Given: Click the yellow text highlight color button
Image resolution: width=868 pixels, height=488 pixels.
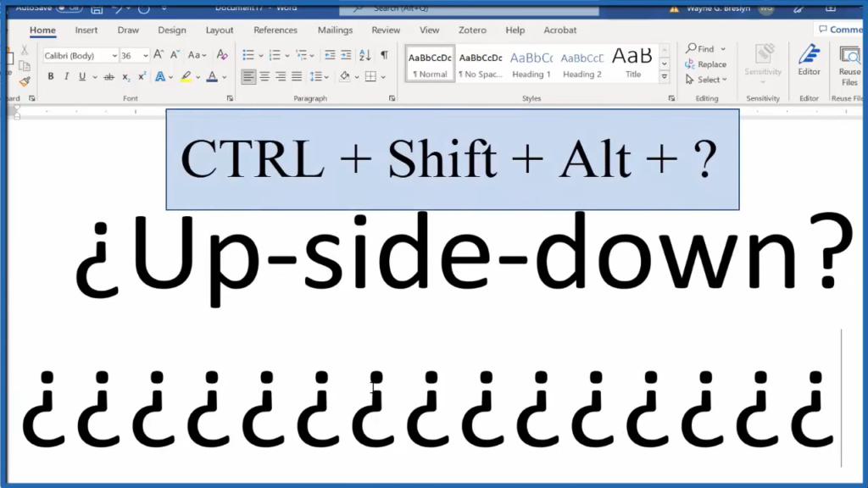Looking at the screenshot, I should coord(186,77).
